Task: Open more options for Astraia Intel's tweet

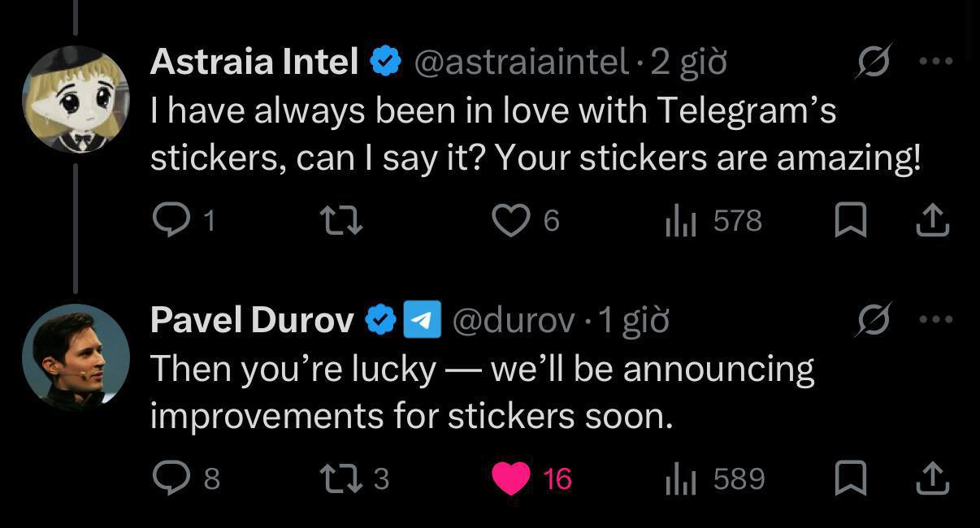Action: (x=934, y=62)
